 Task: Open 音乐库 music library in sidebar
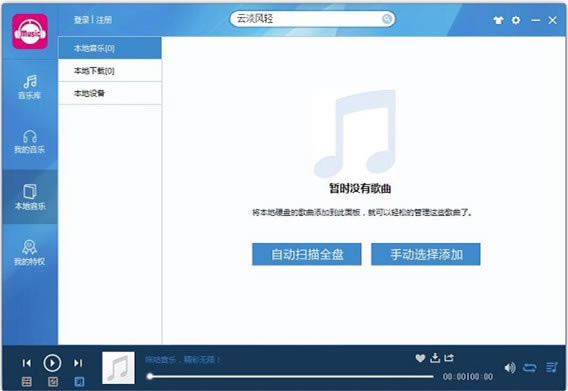click(30, 87)
